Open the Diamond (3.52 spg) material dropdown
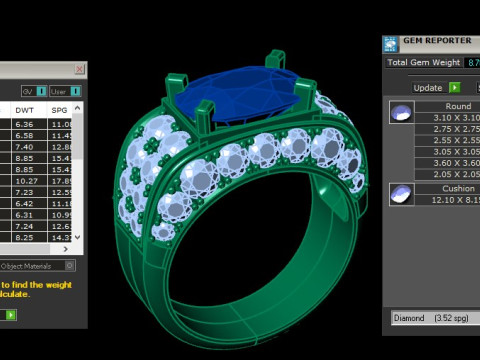 pyautogui.click(x=436, y=318)
